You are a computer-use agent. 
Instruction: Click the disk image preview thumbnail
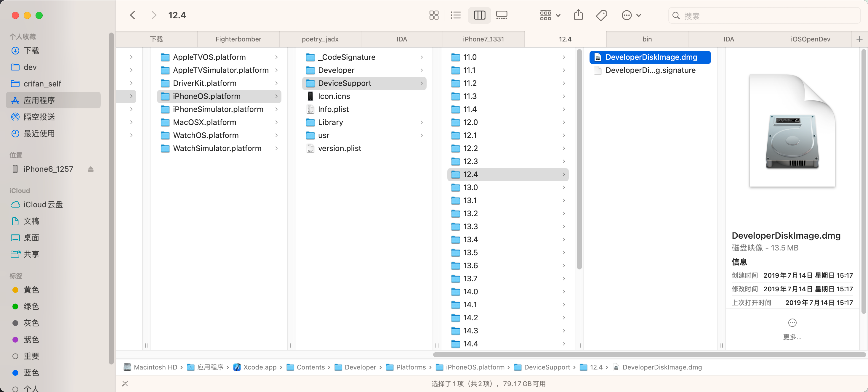click(x=792, y=131)
